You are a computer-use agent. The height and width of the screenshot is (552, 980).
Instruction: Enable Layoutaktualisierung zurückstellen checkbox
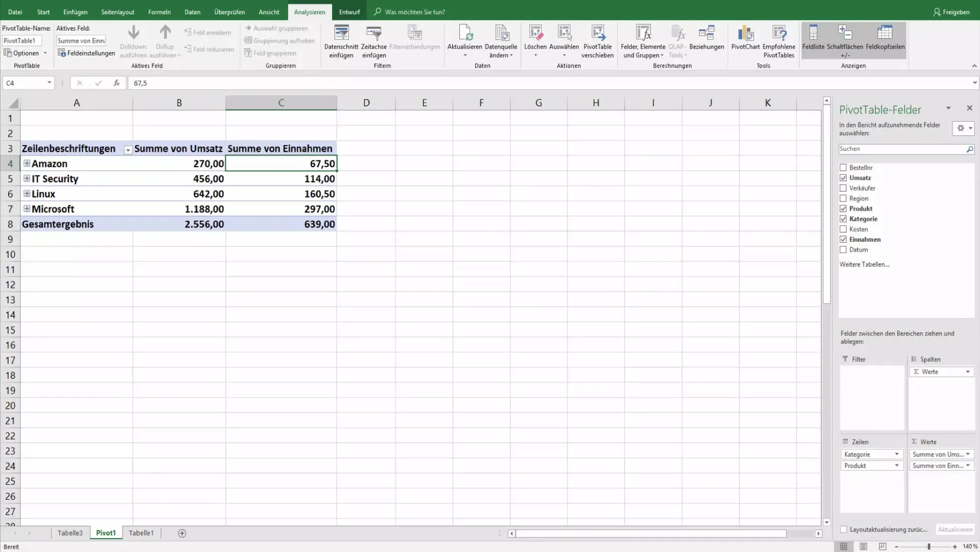tap(844, 530)
